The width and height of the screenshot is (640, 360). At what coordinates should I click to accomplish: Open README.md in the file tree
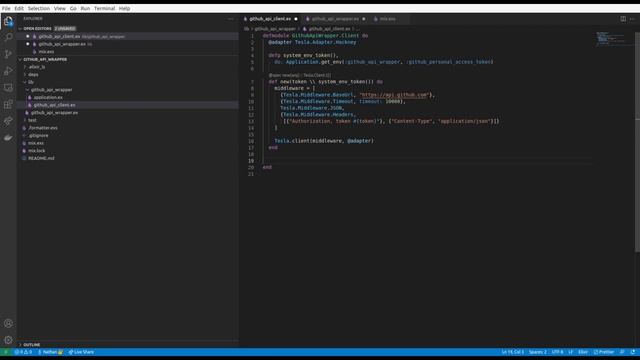[x=41, y=158]
